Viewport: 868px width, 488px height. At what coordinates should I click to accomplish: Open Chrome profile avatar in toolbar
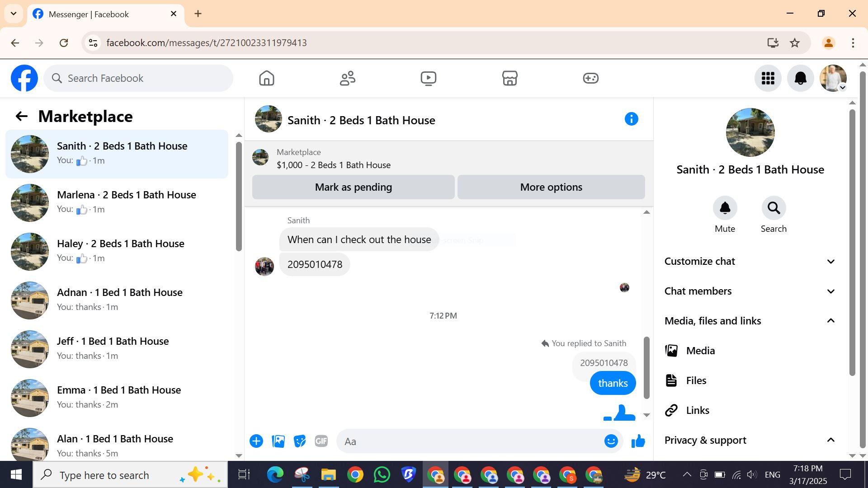tap(828, 43)
